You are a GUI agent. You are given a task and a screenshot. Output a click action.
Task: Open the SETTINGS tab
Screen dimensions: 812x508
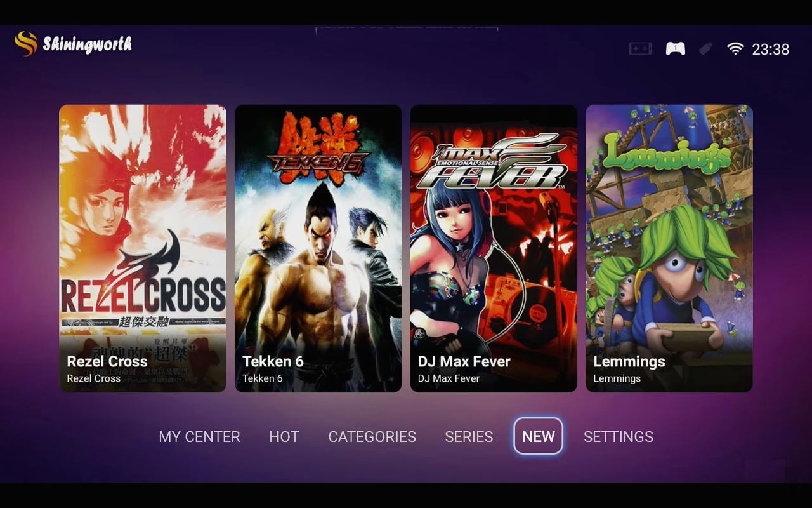619,437
